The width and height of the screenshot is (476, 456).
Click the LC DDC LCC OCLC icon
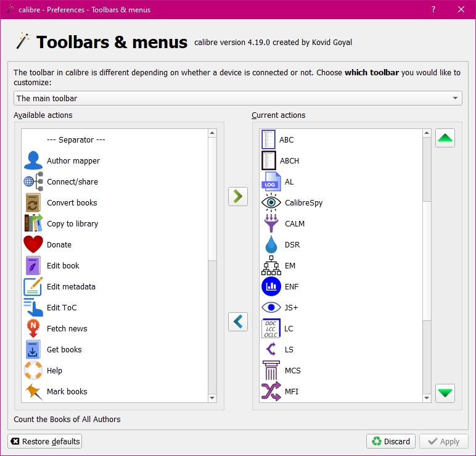[271, 328]
